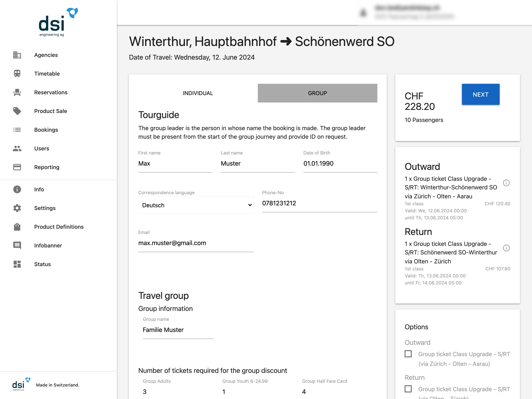Open Users via the people icon
The image size is (532, 399).
point(17,148)
